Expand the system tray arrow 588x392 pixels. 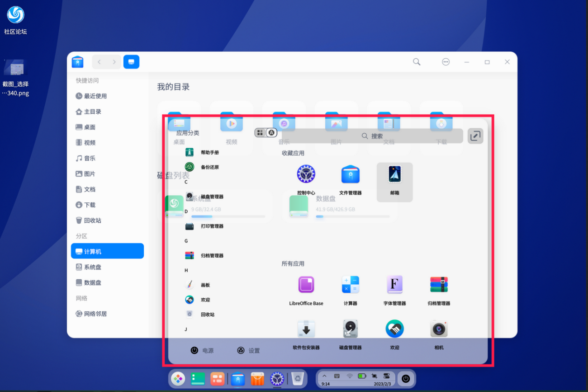point(324,376)
